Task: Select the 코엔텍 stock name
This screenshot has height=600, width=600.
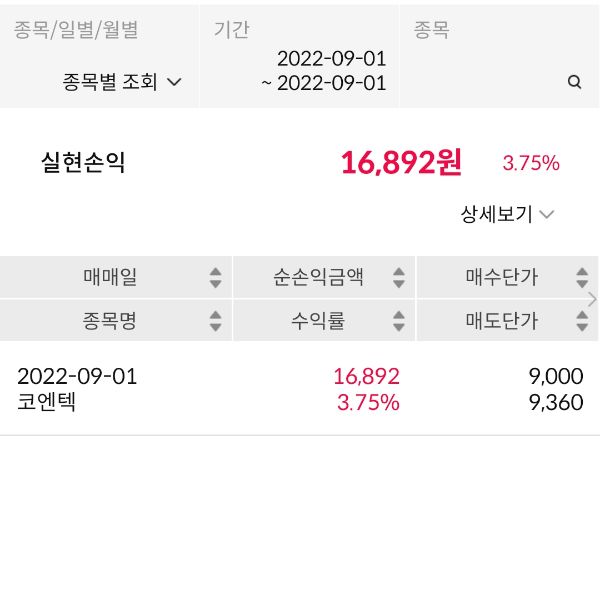Action: click(47, 402)
